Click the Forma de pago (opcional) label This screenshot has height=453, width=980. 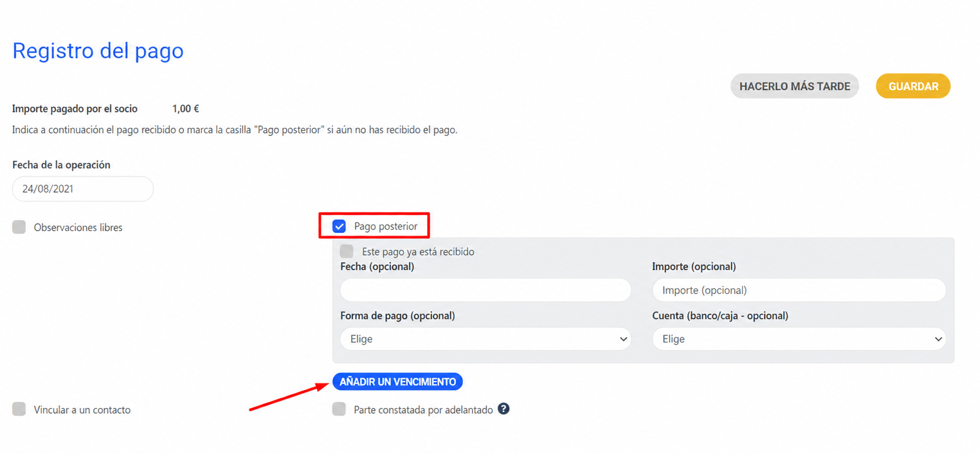pos(397,316)
